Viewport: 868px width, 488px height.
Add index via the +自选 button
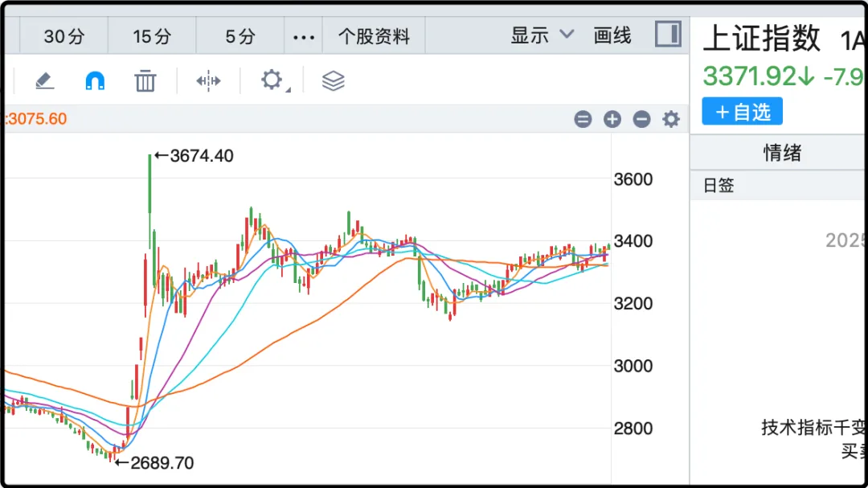(x=742, y=112)
